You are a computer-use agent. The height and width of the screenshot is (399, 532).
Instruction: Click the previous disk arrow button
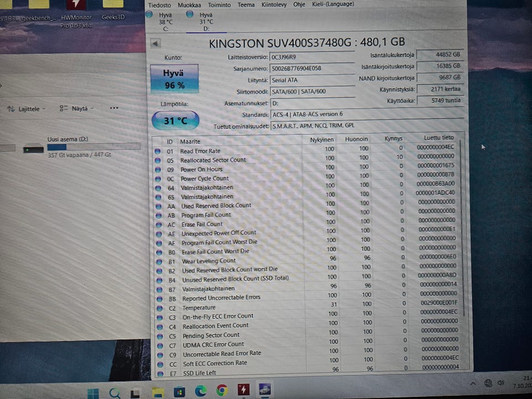[x=155, y=43]
